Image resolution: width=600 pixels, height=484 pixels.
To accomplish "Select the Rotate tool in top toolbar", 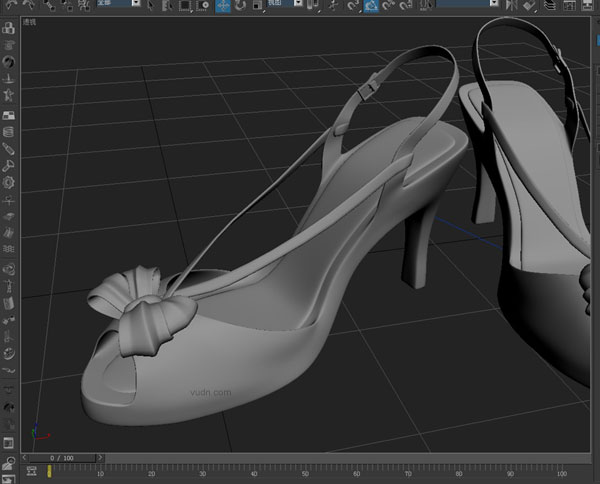I will 241,6.
